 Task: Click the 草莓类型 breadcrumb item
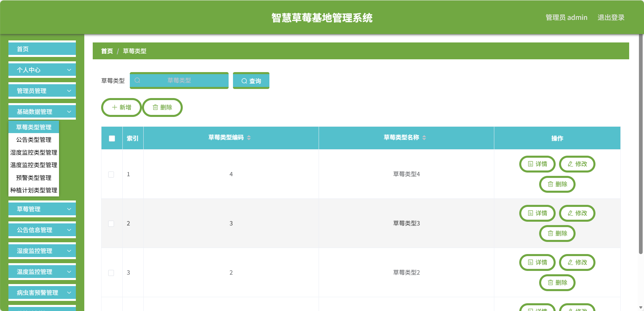[135, 51]
